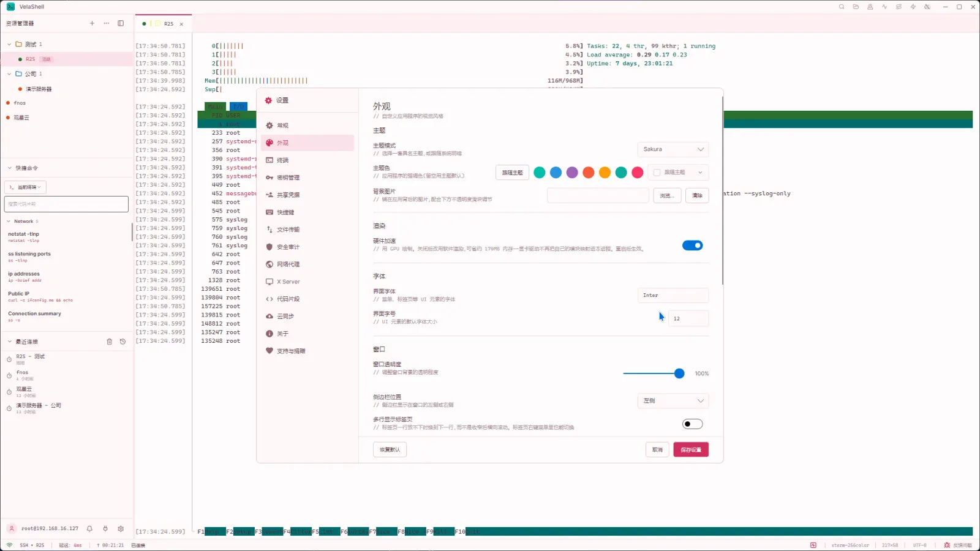Open the folder icon in title bar
The width and height of the screenshot is (980, 551).
[x=856, y=7]
